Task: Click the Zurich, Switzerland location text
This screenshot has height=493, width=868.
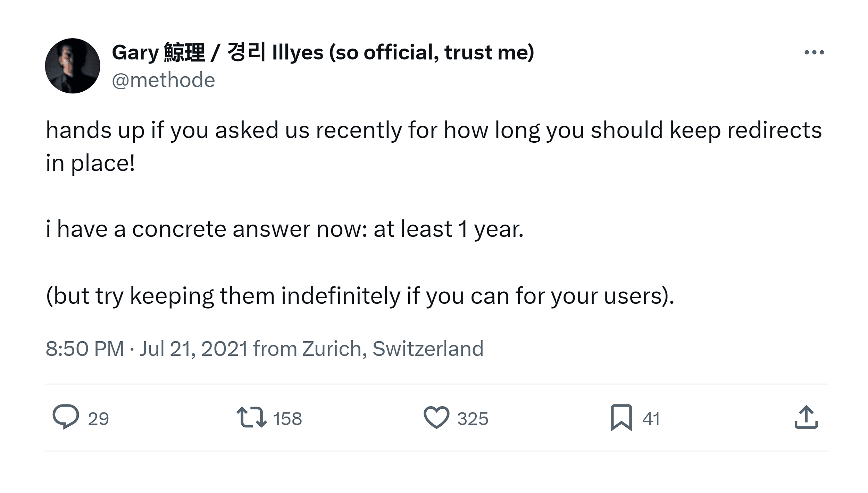Action: [x=392, y=349]
